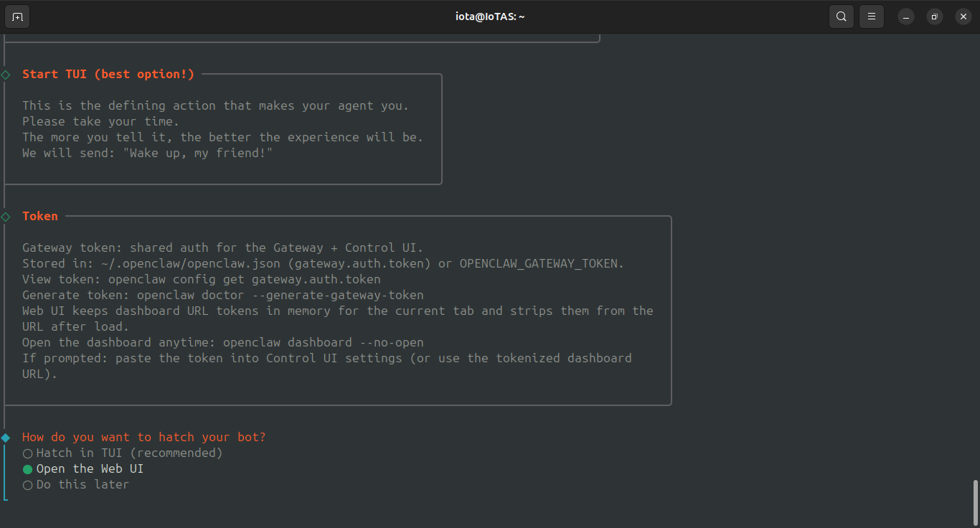Expand the Start TUI section box
The width and height of the screenshot is (980, 528).
[x=108, y=74]
